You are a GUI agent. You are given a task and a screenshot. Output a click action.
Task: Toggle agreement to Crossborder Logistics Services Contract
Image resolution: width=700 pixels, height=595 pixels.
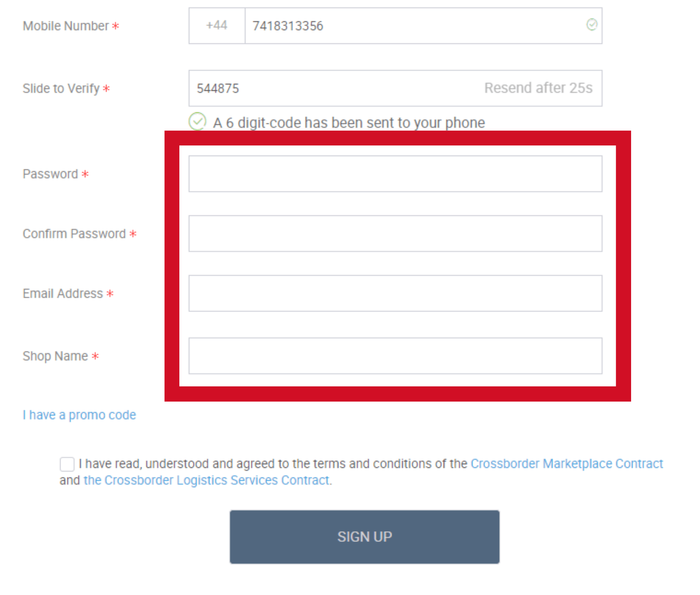(67, 463)
